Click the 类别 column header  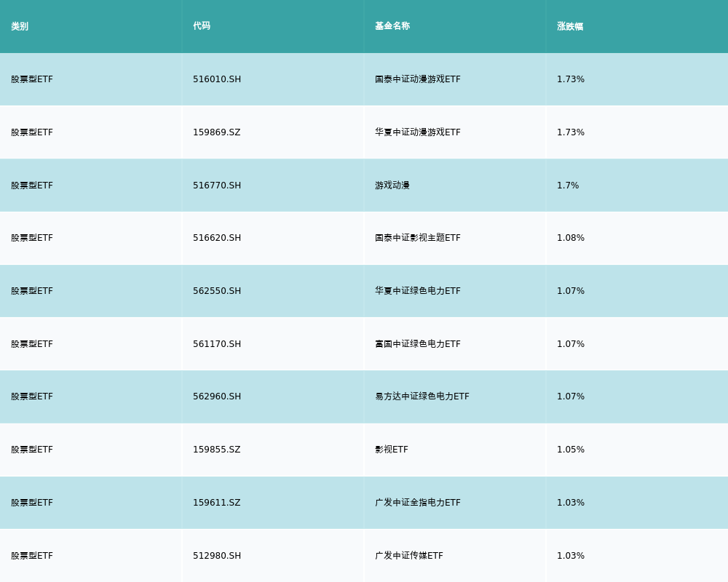point(20,26)
